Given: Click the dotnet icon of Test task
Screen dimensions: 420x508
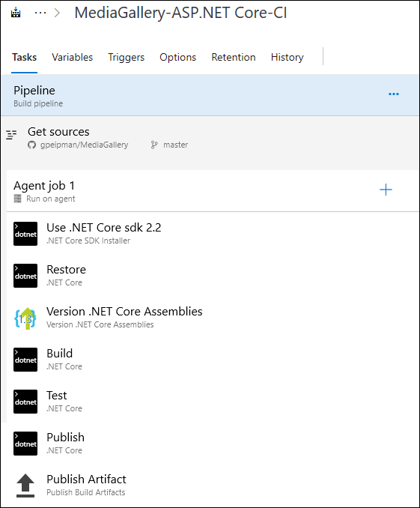Looking at the screenshot, I should pyautogui.click(x=25, y=402).
